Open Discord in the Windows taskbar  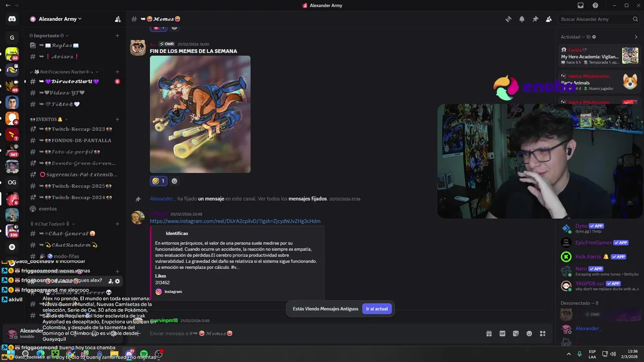click(129, 354)
